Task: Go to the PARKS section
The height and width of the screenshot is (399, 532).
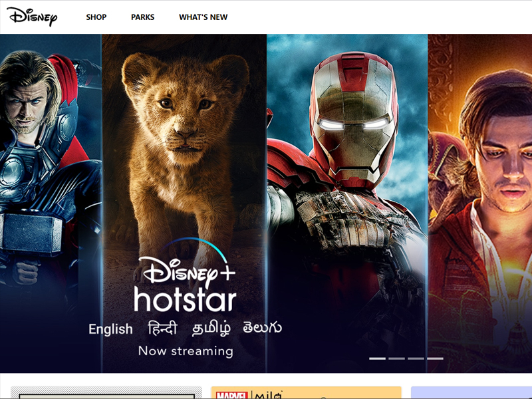Action: click(142, 17)
